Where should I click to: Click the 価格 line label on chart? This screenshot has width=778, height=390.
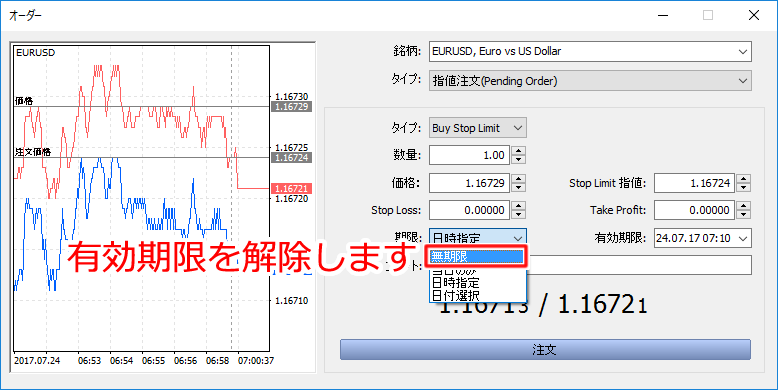24,101
